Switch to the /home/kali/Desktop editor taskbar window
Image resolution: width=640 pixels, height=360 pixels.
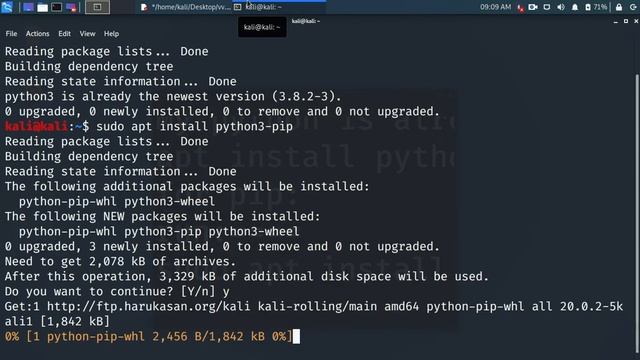186,7
